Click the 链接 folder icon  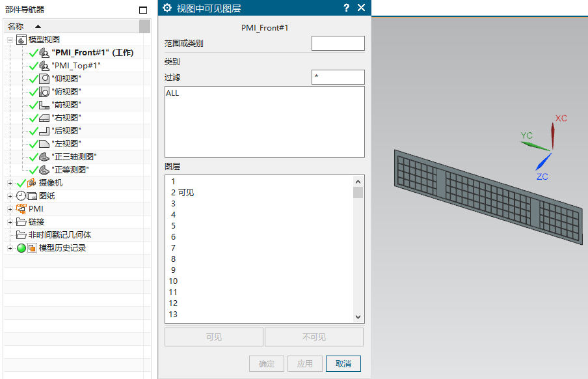[x=21, y=222]
